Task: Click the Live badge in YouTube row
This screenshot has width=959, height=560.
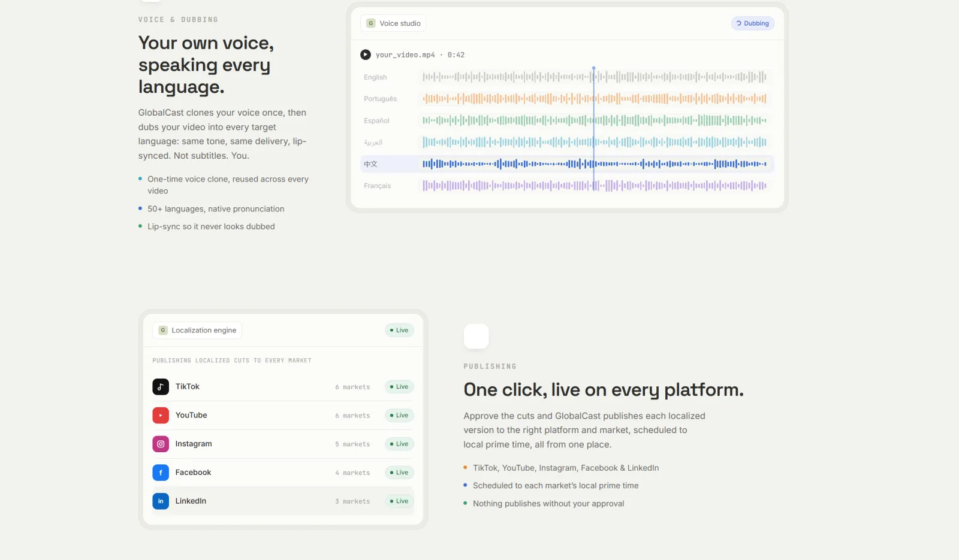Action: [399, 415]
